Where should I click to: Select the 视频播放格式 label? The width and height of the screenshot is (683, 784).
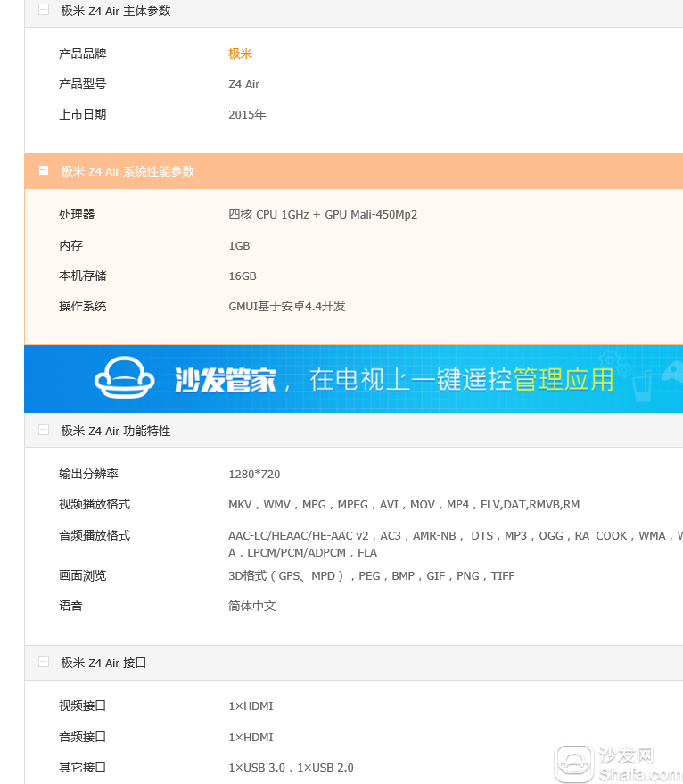pyautogui.click(x=95, y=505)
